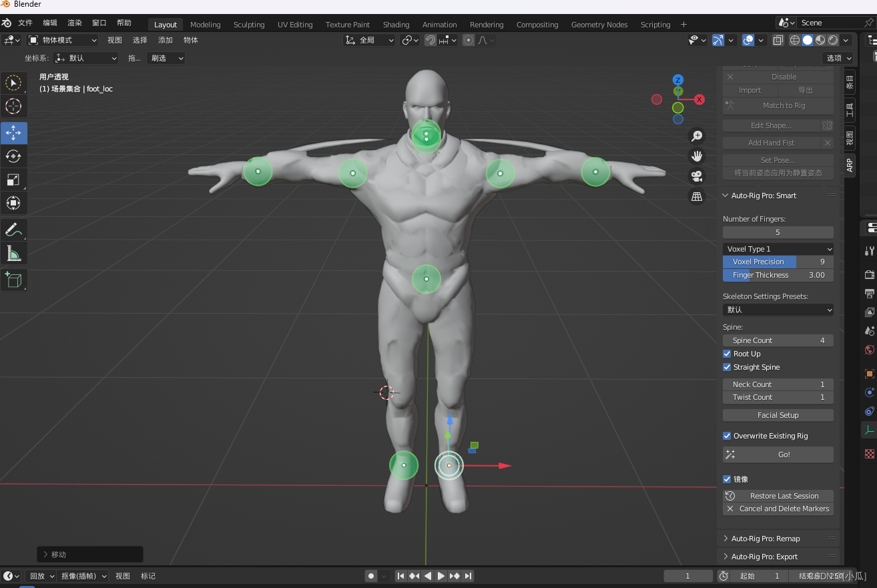Open the Geometry Nodes workspace tab
877x588 pixels.
coord(599,25)
